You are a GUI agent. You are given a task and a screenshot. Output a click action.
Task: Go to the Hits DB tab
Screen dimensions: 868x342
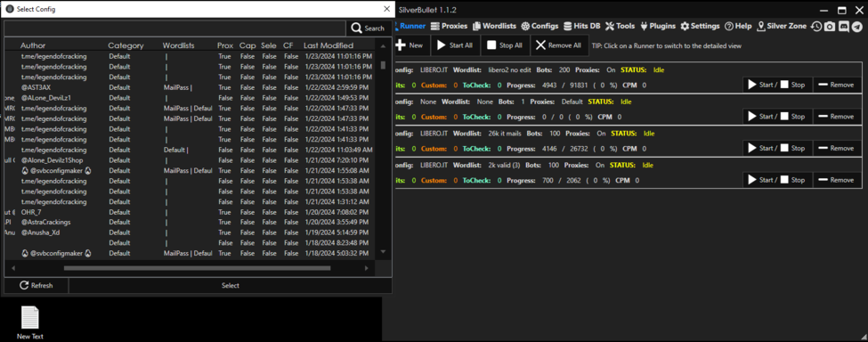(582, 26)
